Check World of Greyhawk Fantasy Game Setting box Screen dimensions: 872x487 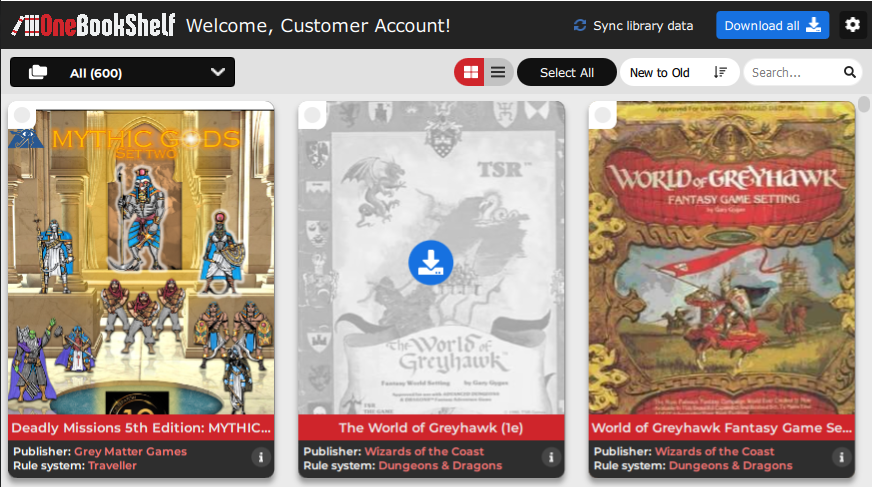click(603, 116)
